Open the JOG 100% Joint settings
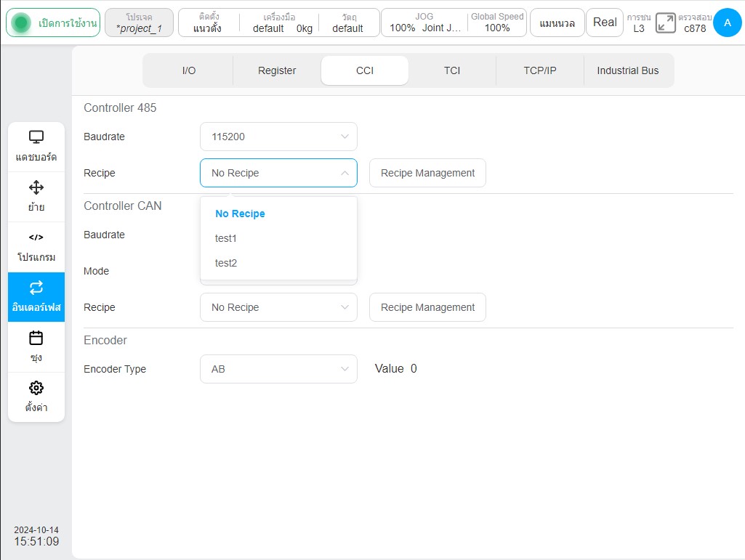 coord(424,23)
